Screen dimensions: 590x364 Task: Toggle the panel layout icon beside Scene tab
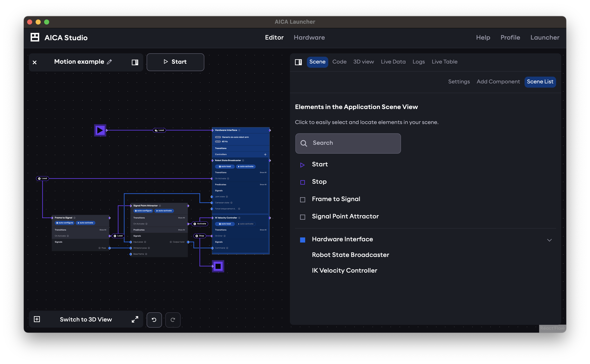click(298, 62)
